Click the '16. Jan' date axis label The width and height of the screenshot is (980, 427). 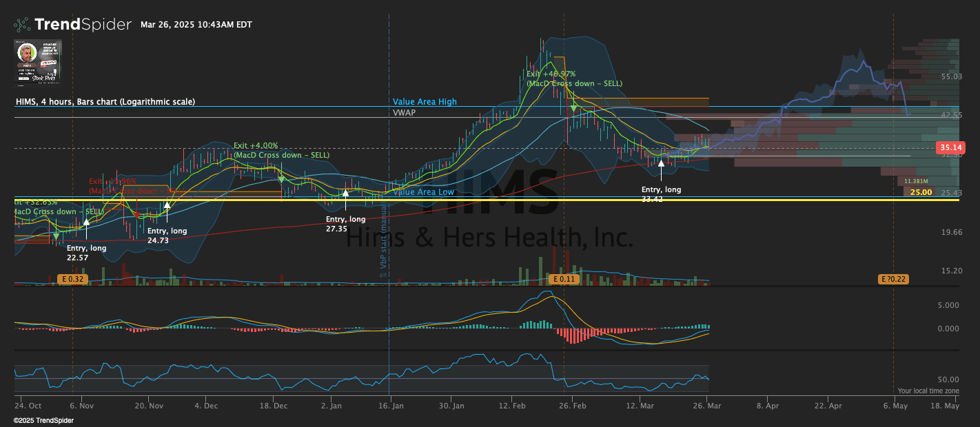(x=390, y=407)
